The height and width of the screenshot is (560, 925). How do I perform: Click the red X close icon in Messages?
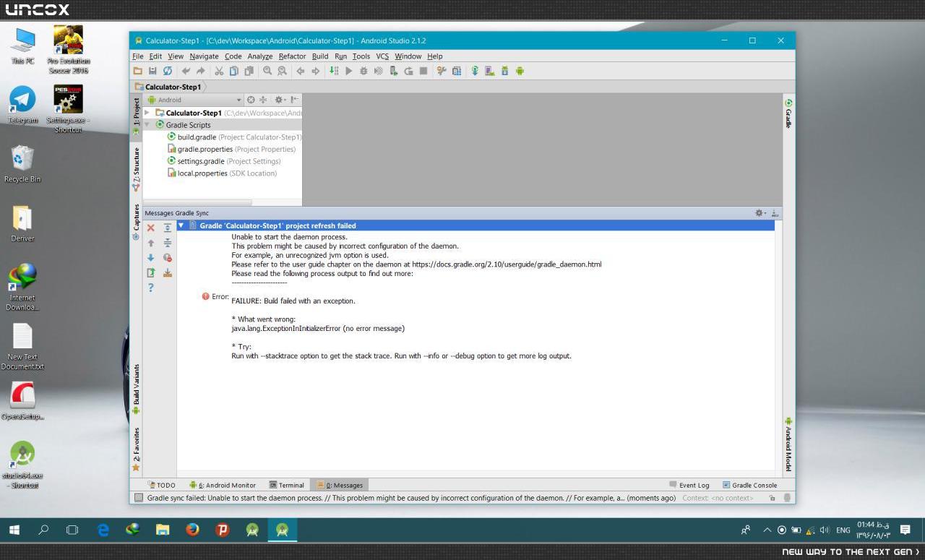(x=150, y=228)
